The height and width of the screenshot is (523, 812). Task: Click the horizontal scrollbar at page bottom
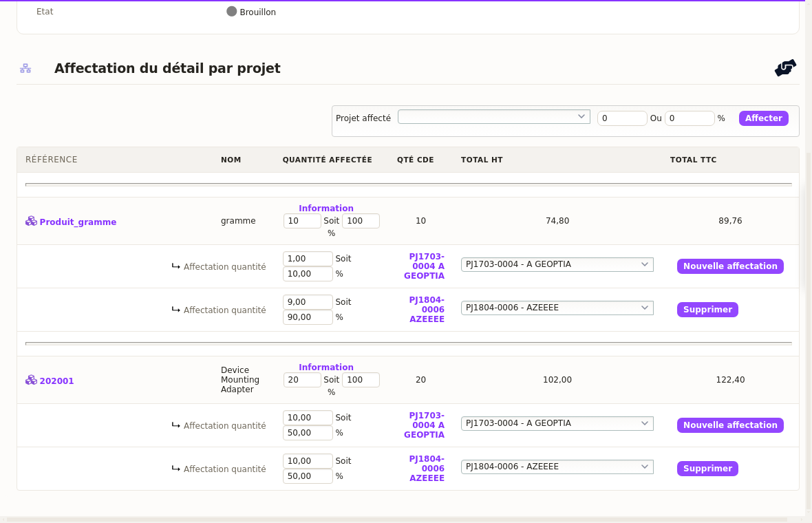[396, 520]
